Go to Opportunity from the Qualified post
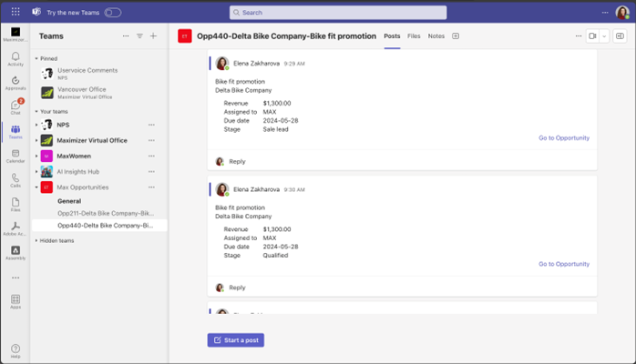 click(564, 264)
